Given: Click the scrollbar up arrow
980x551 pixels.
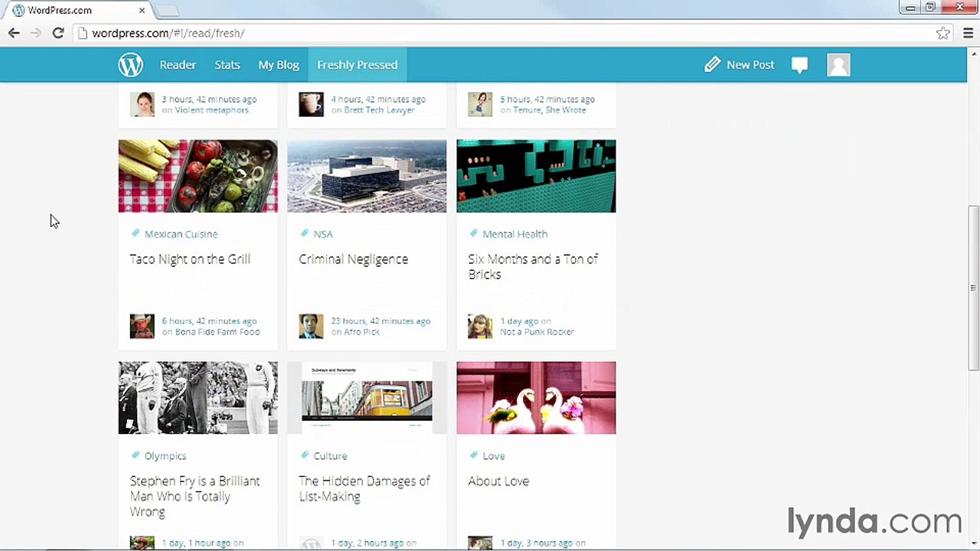Looking at the screenshot, I should tap(973, 52).
